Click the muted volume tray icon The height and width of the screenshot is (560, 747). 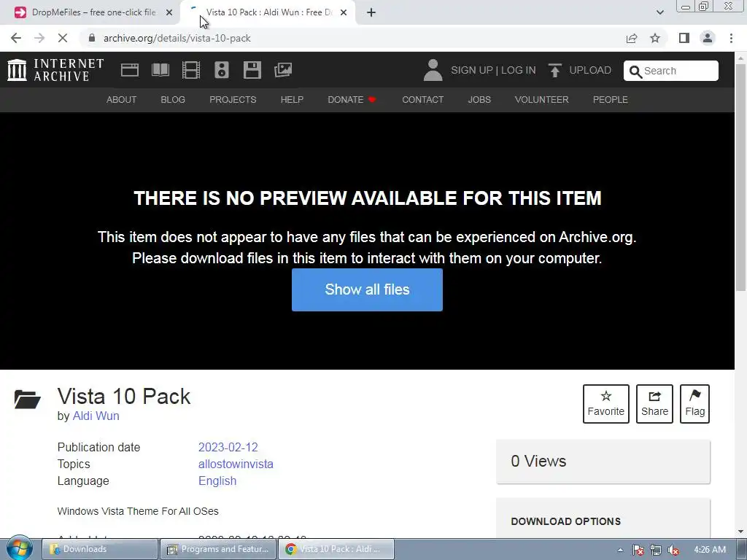[673, 550]
